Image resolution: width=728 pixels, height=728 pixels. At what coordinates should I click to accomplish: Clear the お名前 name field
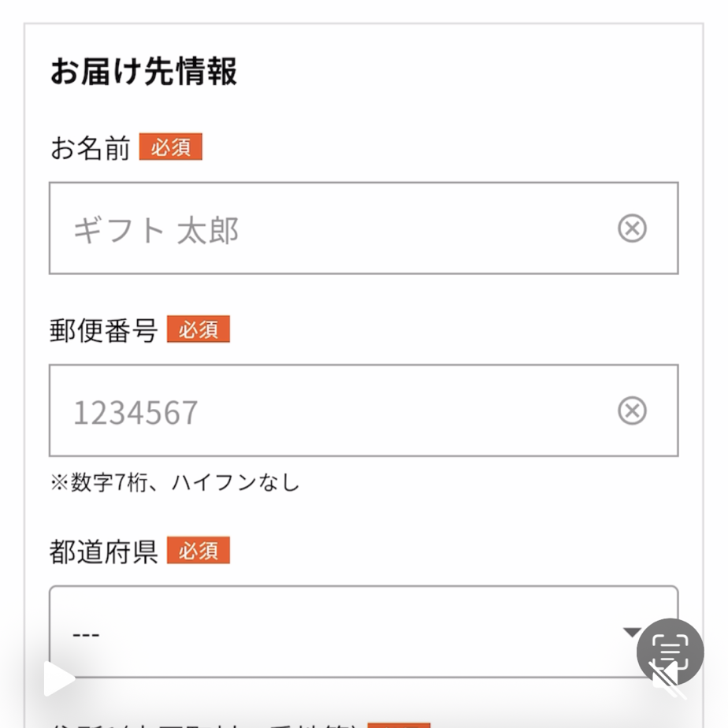click(631, 228)
